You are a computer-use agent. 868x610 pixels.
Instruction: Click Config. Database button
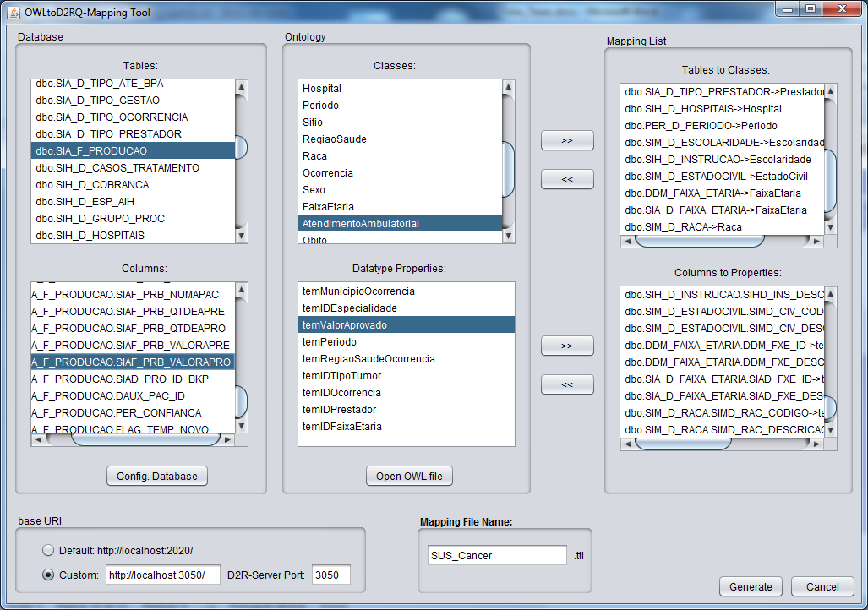tap(156, 476)
